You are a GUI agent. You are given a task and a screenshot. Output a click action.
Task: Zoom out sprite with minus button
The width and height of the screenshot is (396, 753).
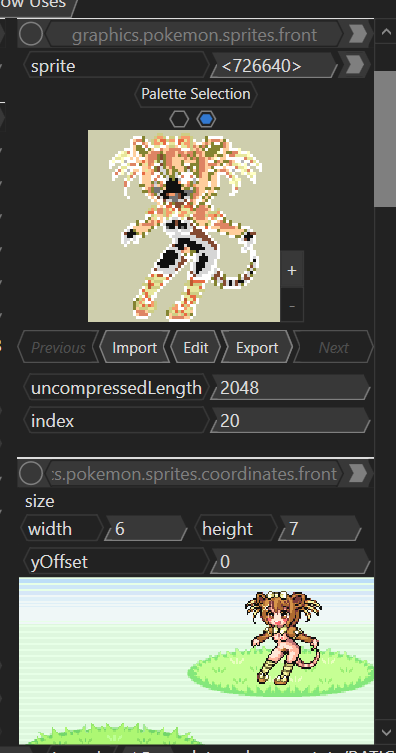(x=292, y=305)
